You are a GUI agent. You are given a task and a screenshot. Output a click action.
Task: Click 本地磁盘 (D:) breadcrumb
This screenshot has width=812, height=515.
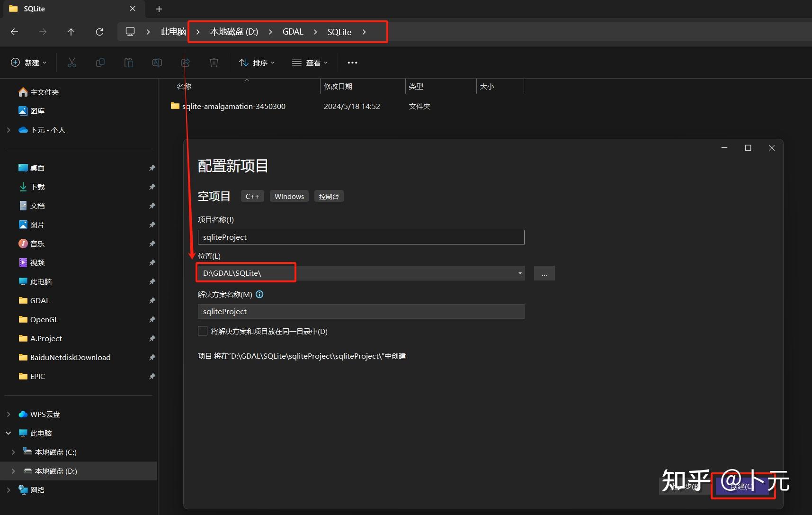click(234, 32)
